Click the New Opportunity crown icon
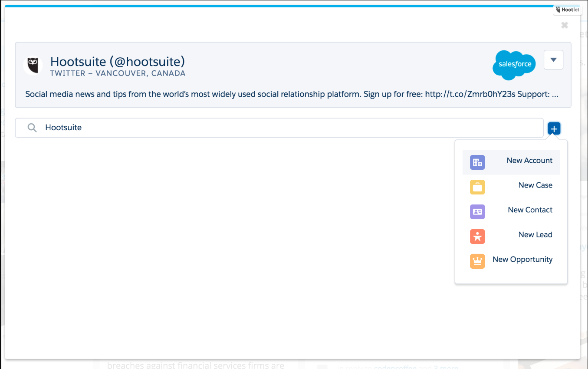 [477, 261]
